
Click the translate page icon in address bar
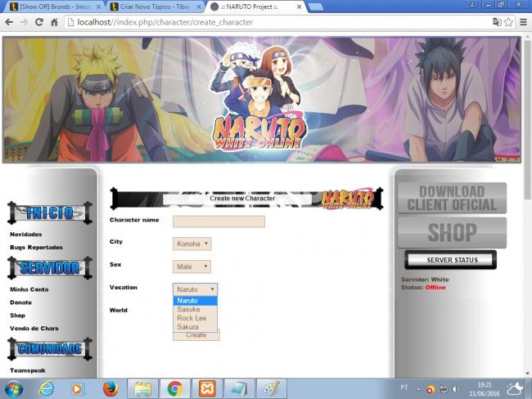pyautogui.click(x=497, y=22)
